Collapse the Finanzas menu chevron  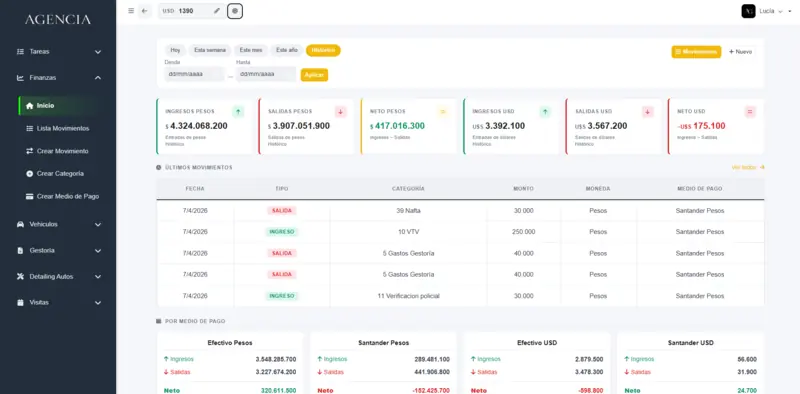[98, 78]
